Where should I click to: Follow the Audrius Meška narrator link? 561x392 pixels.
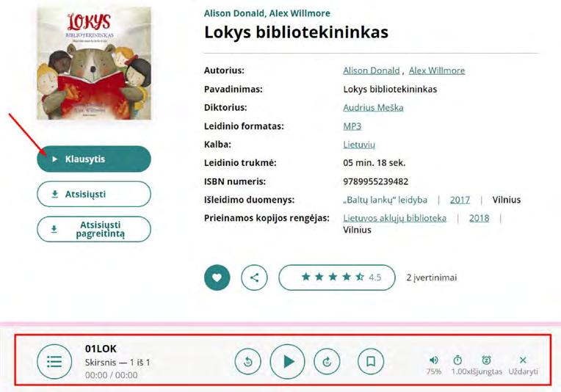click(373, 108)
